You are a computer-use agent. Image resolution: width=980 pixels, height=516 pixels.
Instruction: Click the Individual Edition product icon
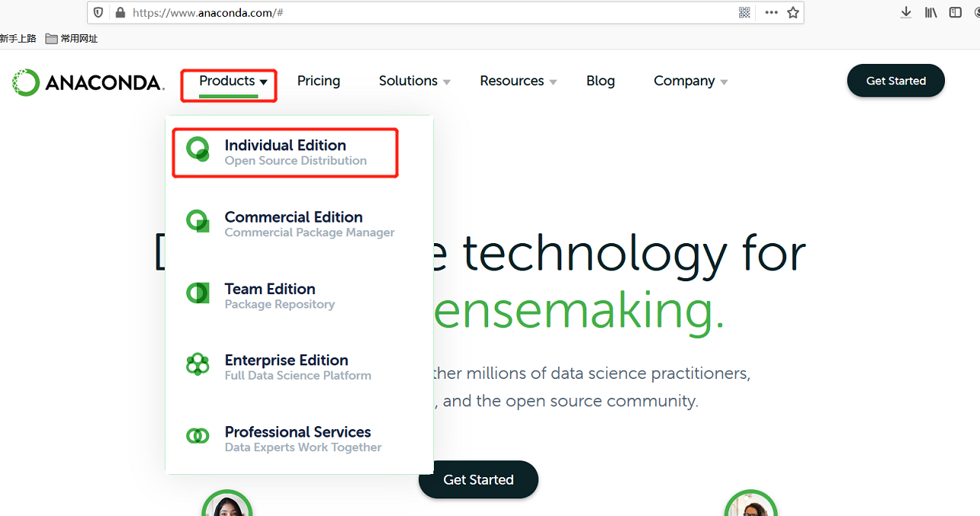(x=198, y=149)
